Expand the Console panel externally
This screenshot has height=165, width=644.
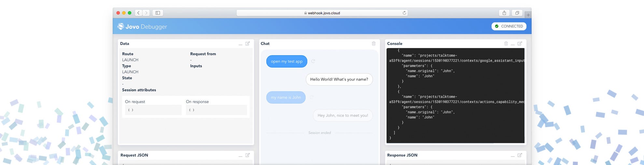[x=520, y=44]
